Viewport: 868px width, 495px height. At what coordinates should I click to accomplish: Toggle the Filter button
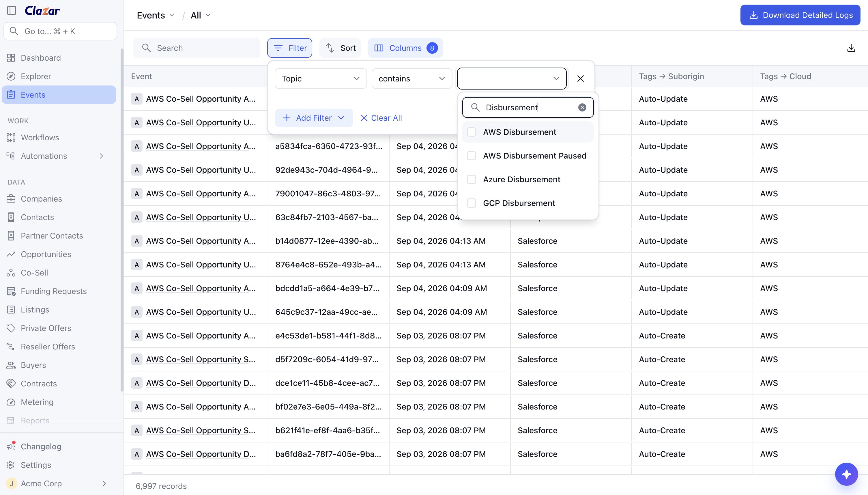(289, 48)
